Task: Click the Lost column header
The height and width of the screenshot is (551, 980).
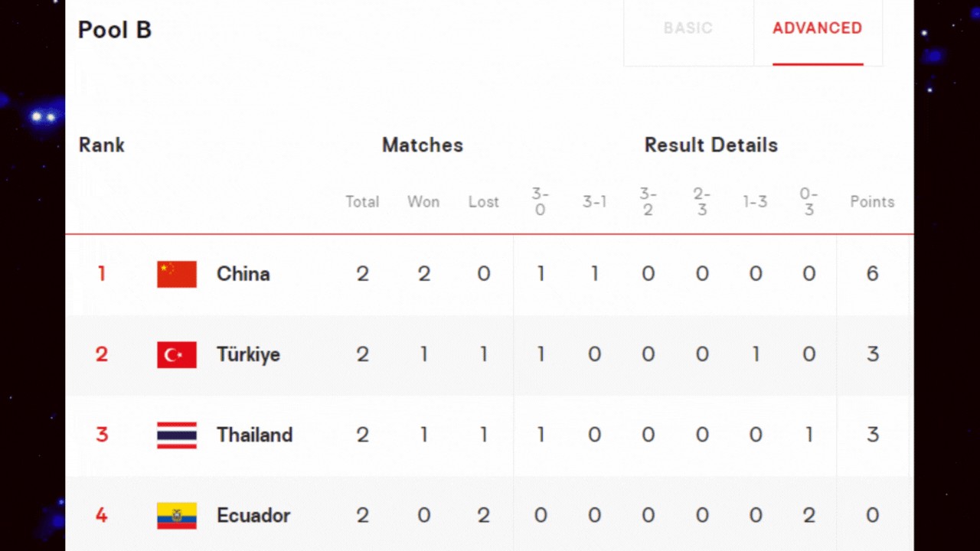Action: click(x=484, y=202)
